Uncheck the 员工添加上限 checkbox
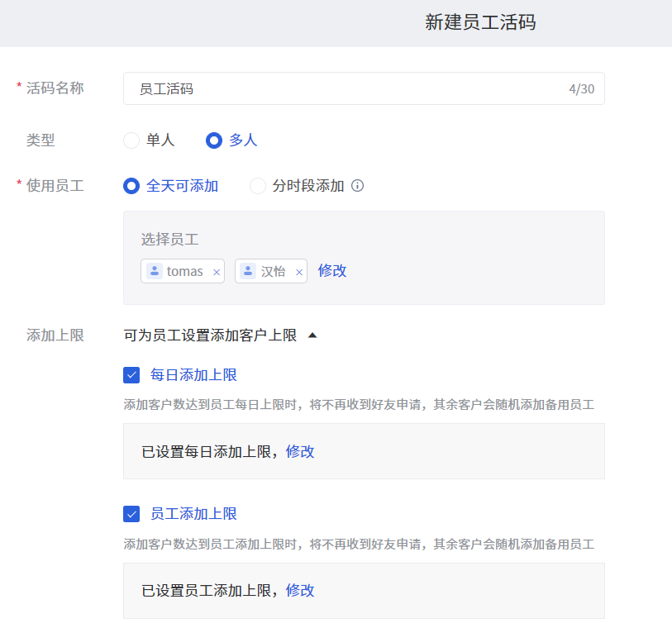The height and width of the screenshot is (628, 672). (131, 514)
